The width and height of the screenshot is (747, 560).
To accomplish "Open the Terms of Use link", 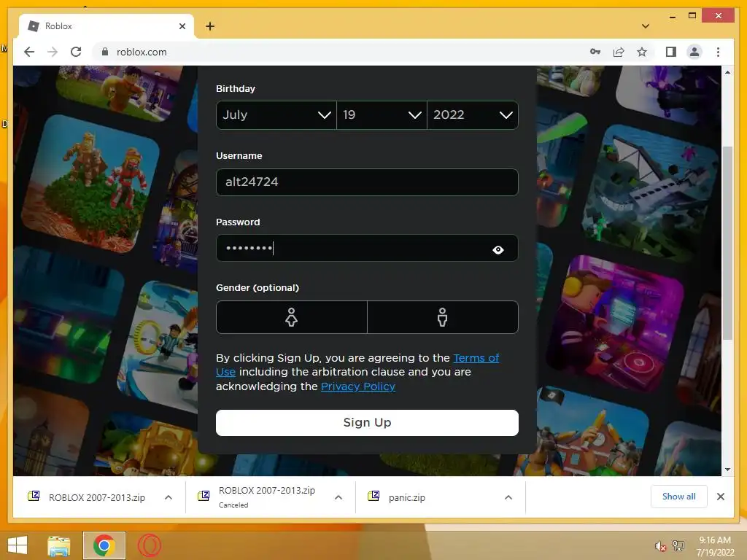I will [x=476, y=357].
